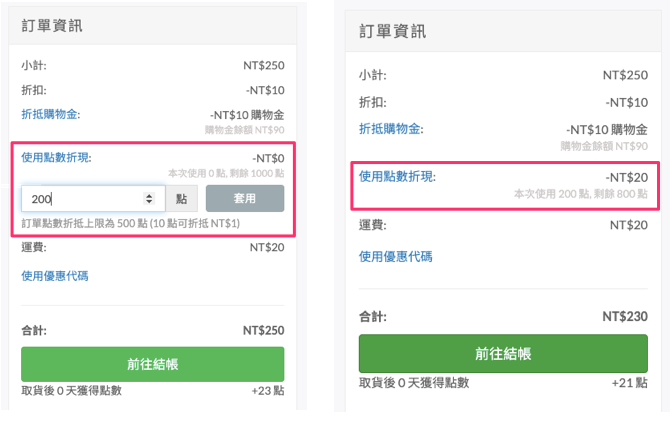Open 折抵購物金 link in the NT$230 total order

[x=391, y=129]
